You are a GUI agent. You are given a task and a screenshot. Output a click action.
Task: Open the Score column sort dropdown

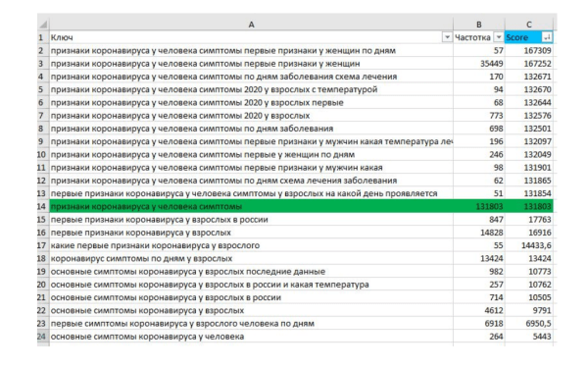pyautogui.click(x=547, y=37)
